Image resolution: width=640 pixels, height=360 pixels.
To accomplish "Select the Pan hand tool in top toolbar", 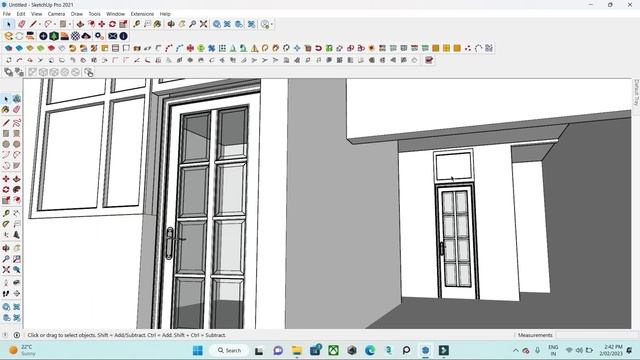I will click(182, 24).
